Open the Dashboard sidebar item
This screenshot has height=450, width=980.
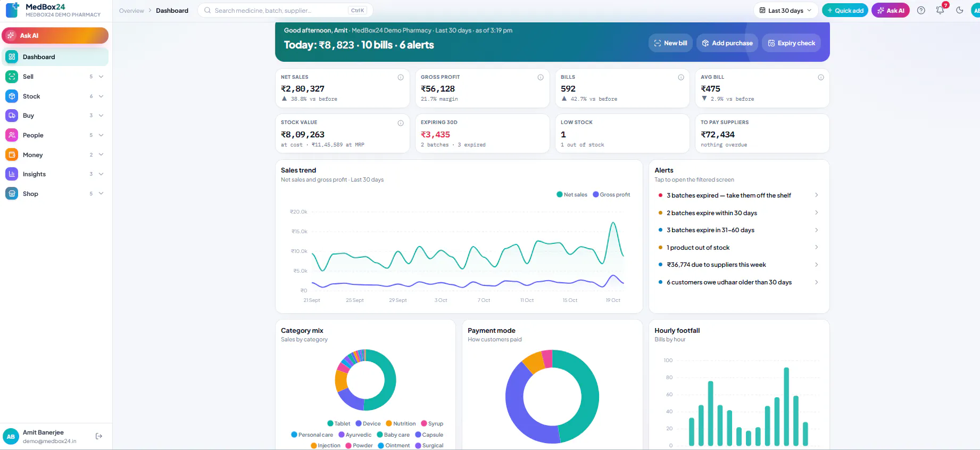click(55, 57)
